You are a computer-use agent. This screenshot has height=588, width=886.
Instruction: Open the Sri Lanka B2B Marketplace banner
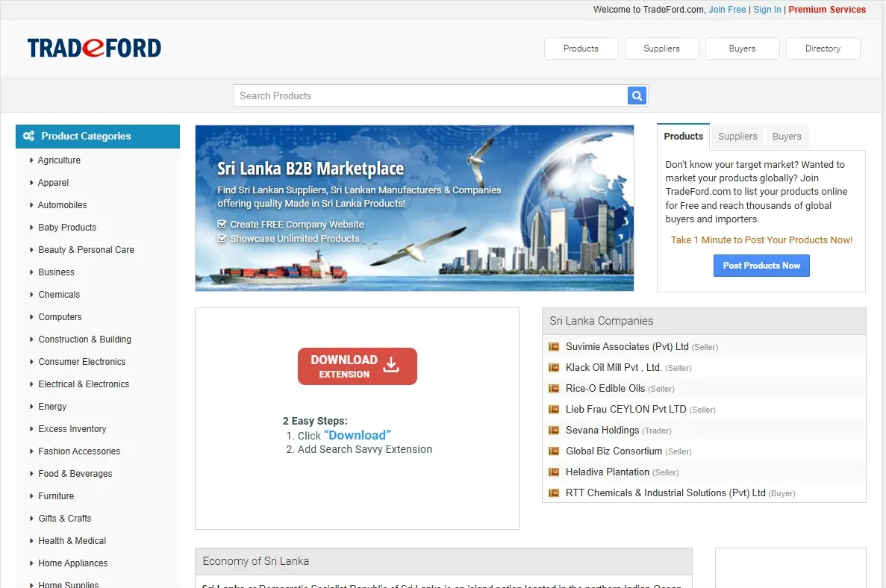click(414, 207)
